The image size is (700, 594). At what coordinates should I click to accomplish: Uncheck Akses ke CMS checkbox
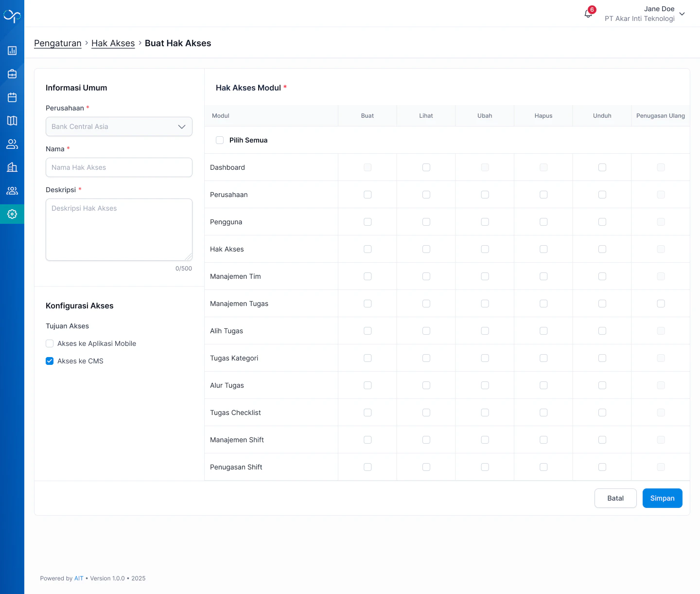(50, 361)
